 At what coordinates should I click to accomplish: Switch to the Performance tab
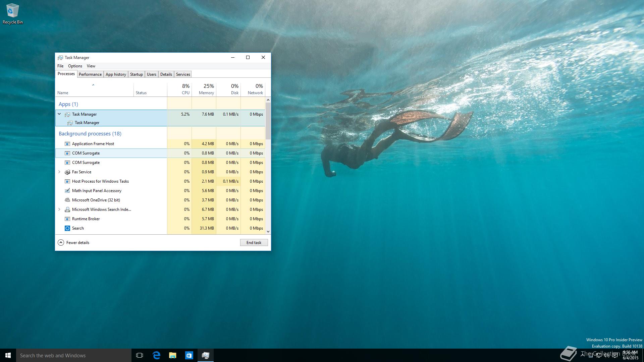pyautogui.click(x=90, y=74)
